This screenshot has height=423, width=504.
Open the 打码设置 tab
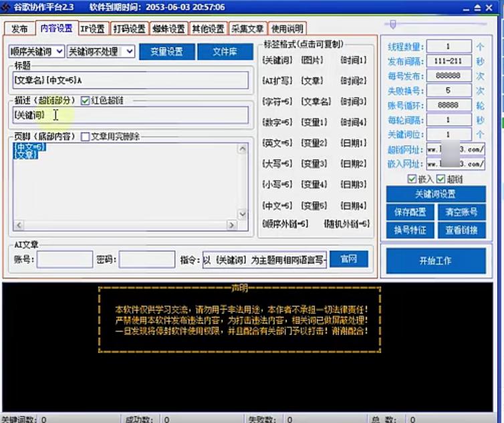point(129,29)
